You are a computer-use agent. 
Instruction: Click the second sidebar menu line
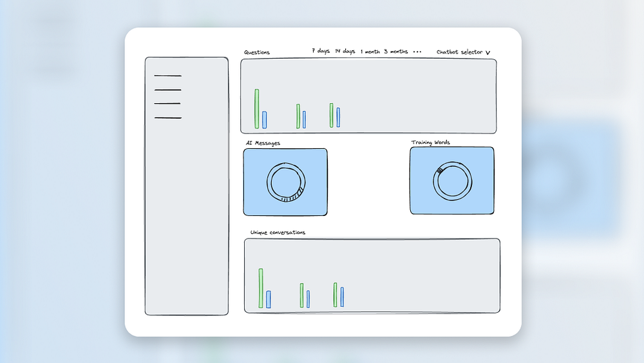pyautogui.click(x=167, y=90)
